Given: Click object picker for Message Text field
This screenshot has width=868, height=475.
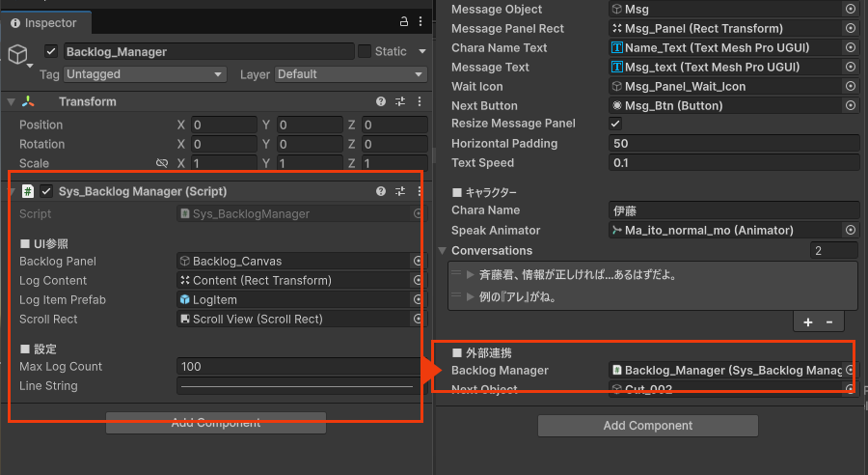Looking at the screenshot, I should click(850, 67).
